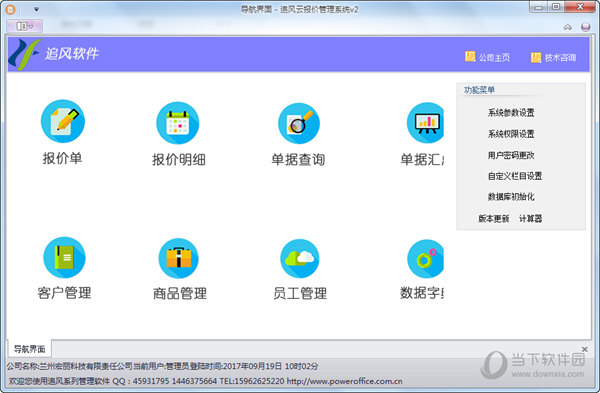
Task: Open the 单据查询 magnifier icon
Action: pyautogui.click(x=299, y=123)
